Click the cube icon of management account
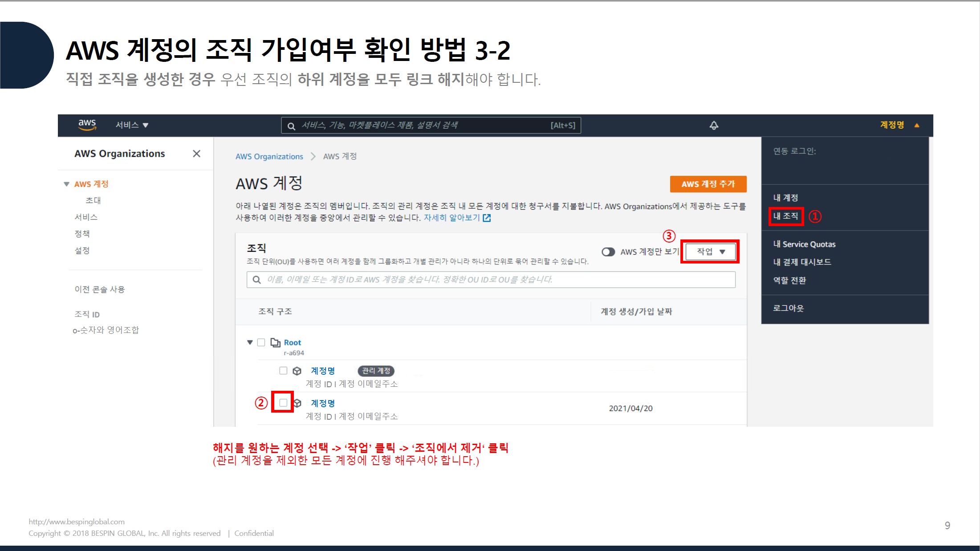Viewport: 980px width, 551px height. coord(297,371)
